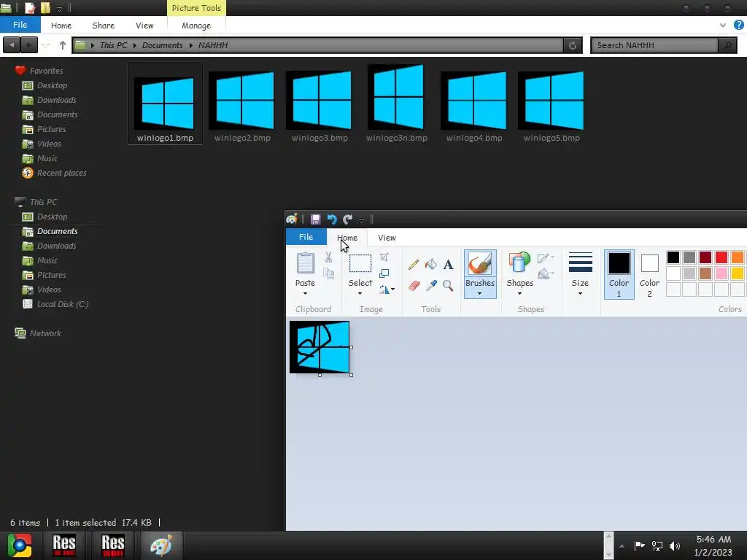The width and height of the screenshot is (747, 560).
Task: Click This PC in the address bar path
Action: [x=113, y=45]
